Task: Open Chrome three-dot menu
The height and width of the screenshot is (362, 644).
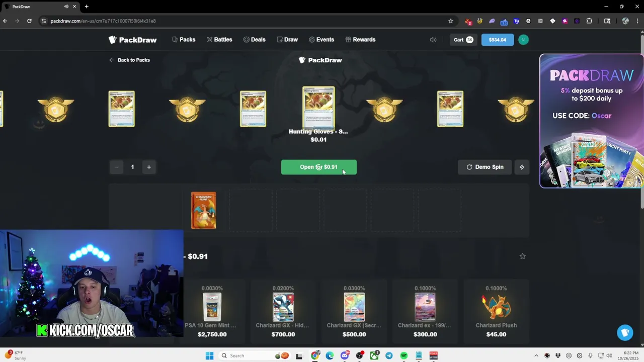Action: 637,21
